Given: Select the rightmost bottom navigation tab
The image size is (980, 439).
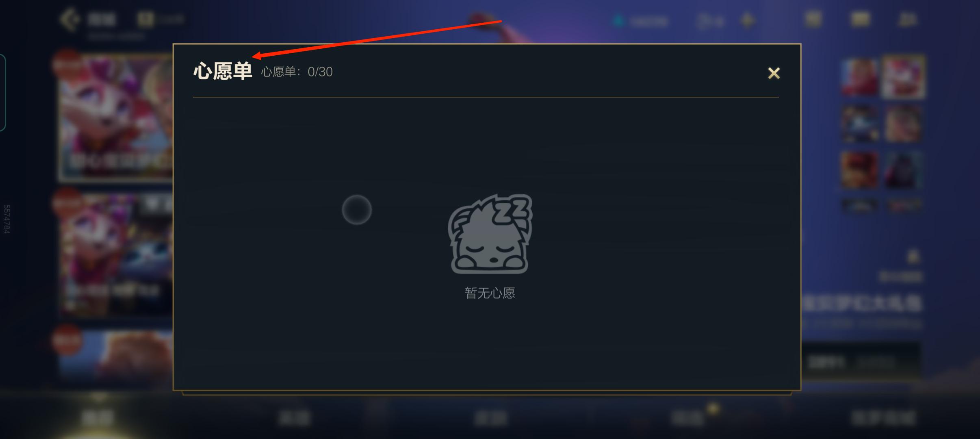Looking at the screenshot, I should pyautogui.click(x=883, y=418).
